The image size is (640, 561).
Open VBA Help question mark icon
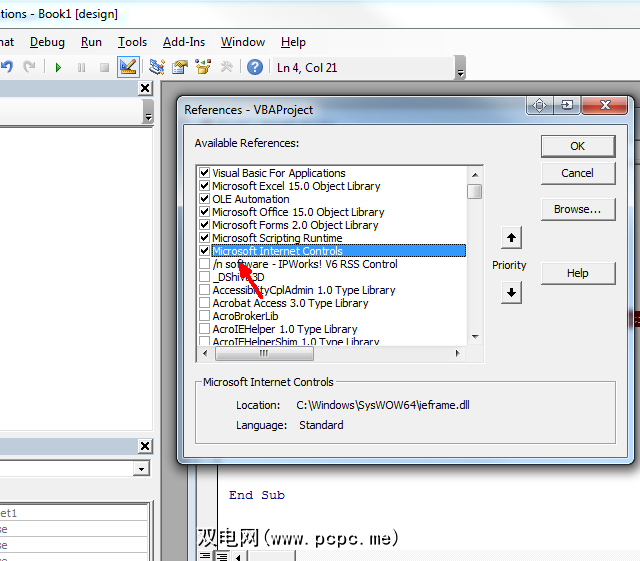point(255,67)
